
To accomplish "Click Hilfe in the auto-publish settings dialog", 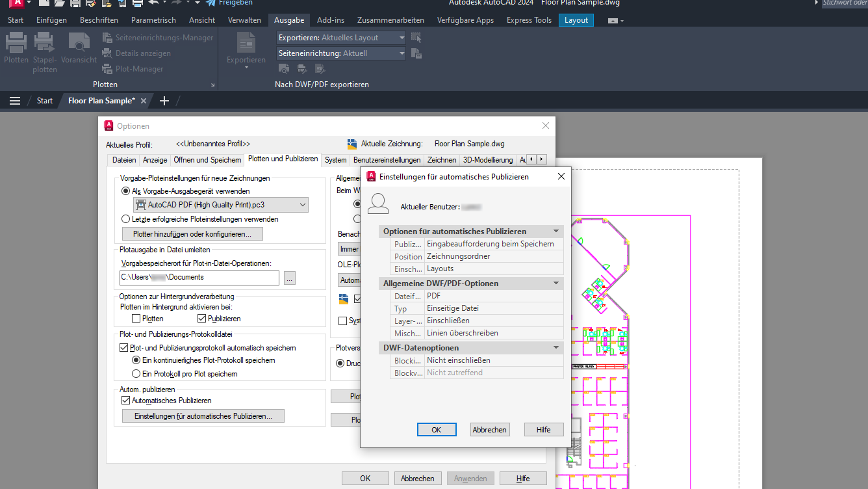I will point(544,430).
